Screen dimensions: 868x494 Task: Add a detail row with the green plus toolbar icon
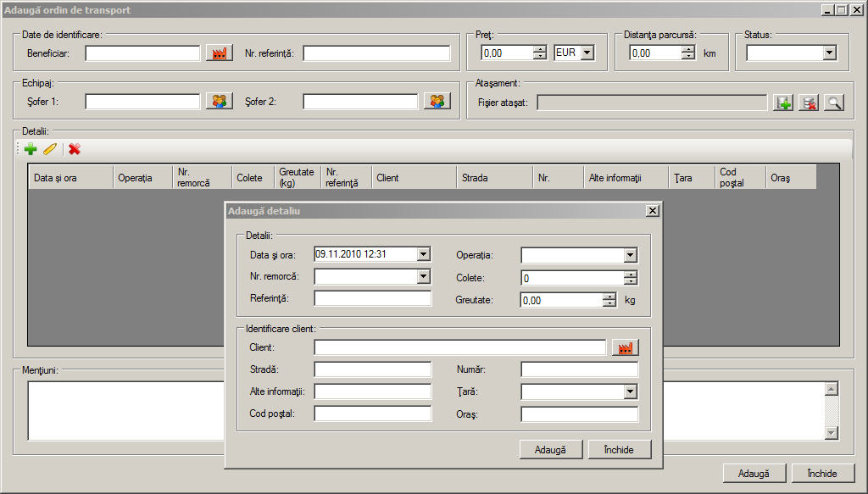[31, 149]
